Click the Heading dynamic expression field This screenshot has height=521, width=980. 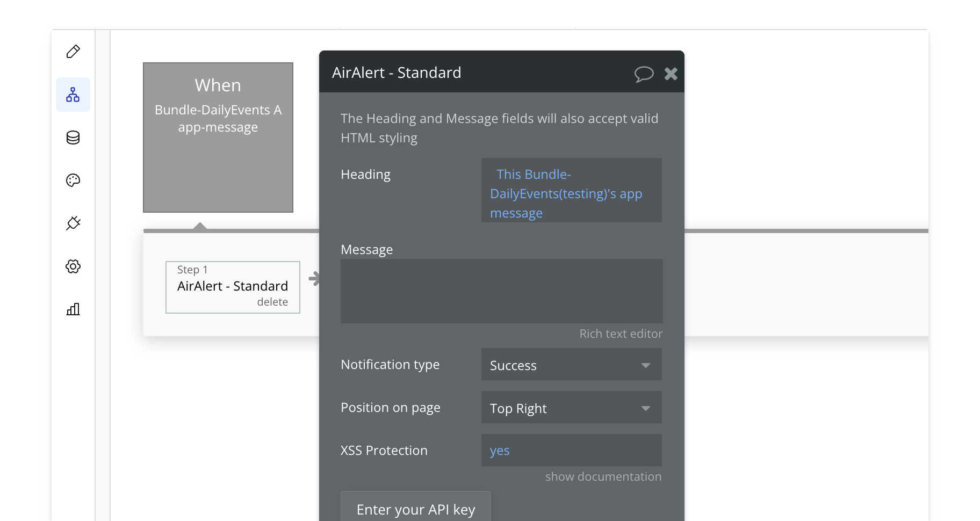point(572,190)
